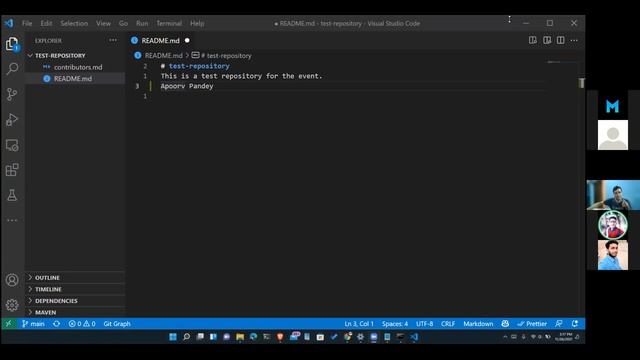The height and width of the screenshot is (360, 640).
Task: Open the View menu
Action: [x=103, y=23]
